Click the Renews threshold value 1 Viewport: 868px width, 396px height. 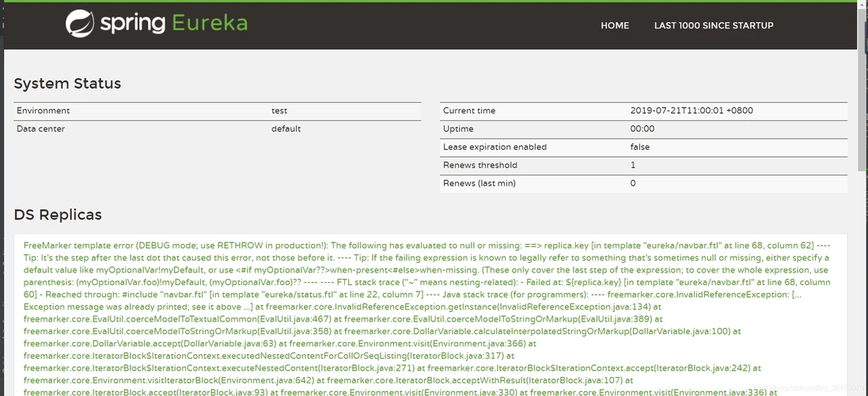click(633, 165)
